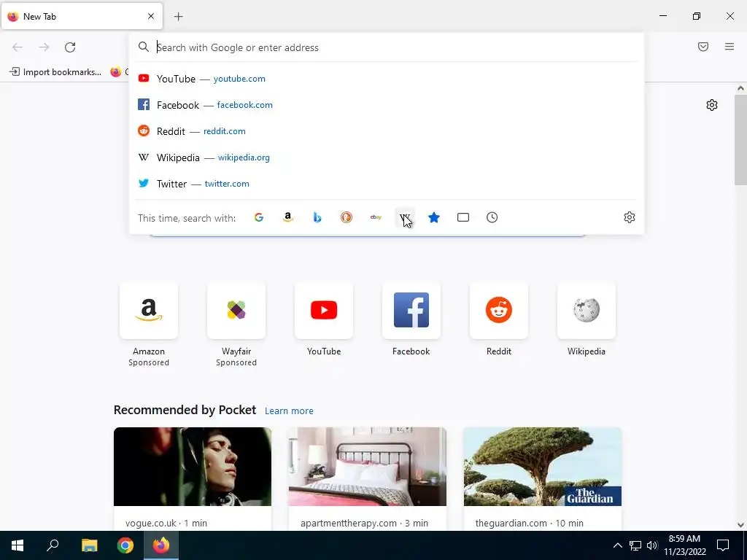Image resolution: width=747 pixels, height=560 pixels.
Task: Click the page vertical scrollbar thumb
Action: click(x=740, y=139)
